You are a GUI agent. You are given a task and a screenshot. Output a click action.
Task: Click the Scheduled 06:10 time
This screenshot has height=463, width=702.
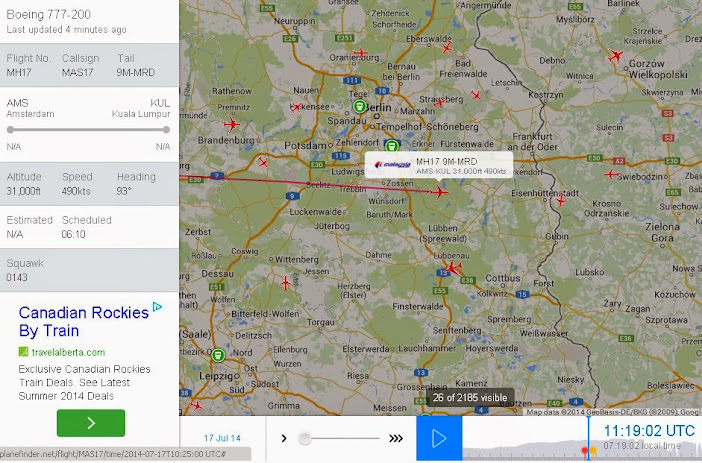coord(73,234)
